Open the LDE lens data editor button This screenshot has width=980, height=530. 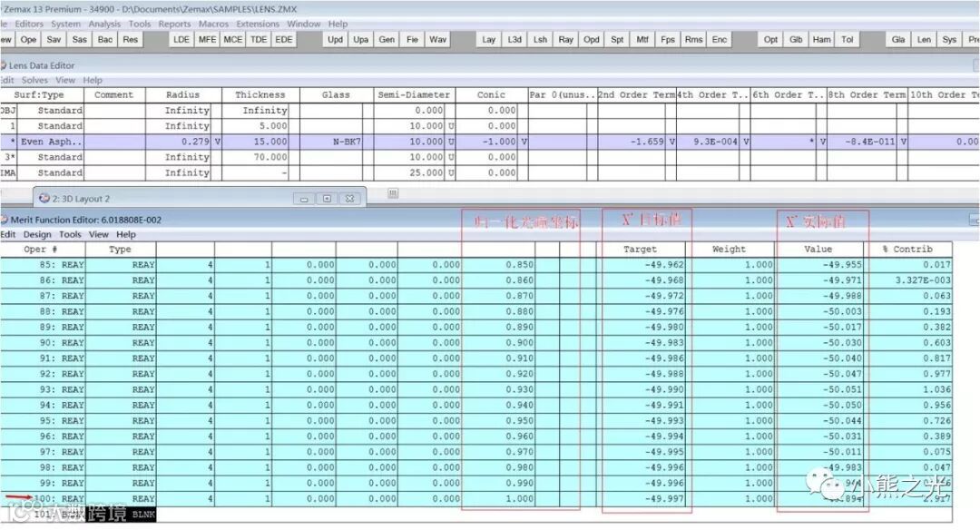click(x=181, y=39)
